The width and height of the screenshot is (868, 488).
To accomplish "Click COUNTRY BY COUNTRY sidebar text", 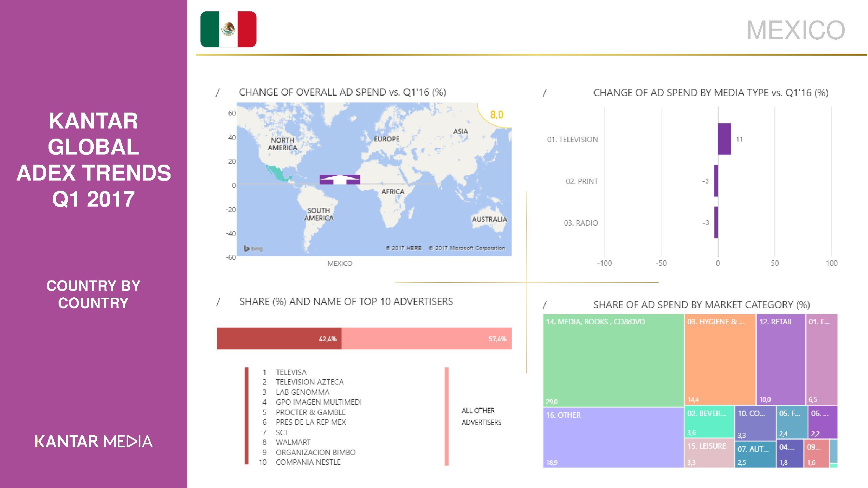I will pyautogui.click(x=93, y=294).
